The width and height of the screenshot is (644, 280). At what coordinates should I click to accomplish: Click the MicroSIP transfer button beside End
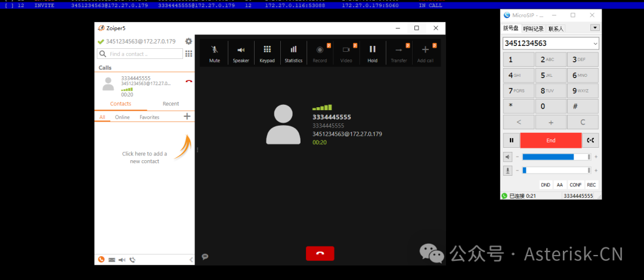pyautogui.click(x=590, y=141)
